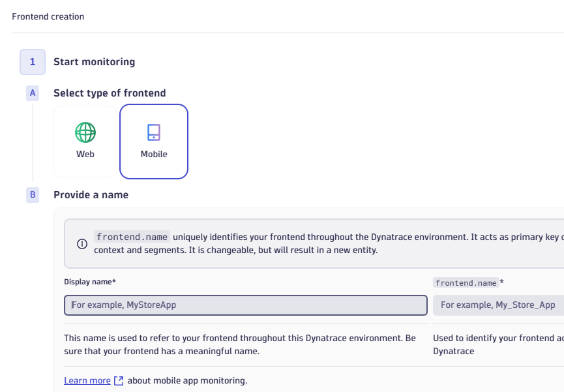Click the step A letter badge

pyautogui.click(x=33, y=93)
